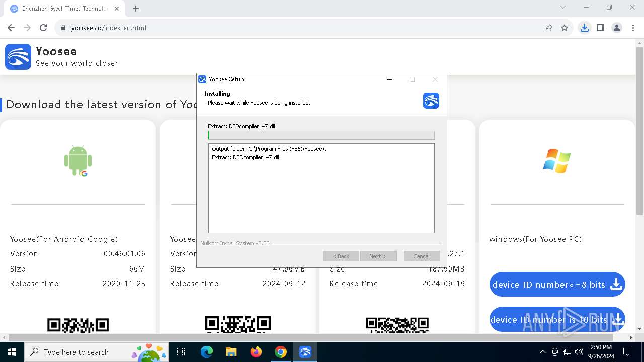This screenshot has height=362, width=644.
Task: Click the Windows taskbar search box
Action: [96, 352]
